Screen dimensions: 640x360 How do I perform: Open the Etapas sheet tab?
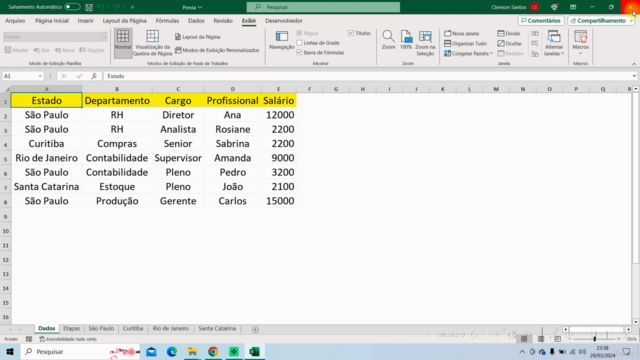[x=72, y=329]
